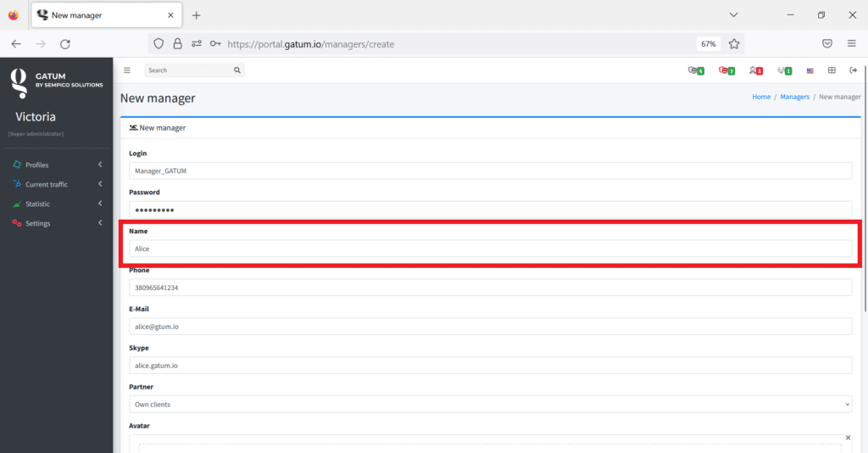Click the Login input field
The image size is (868, 453).
pyautogui.click(x=490, y=171)
